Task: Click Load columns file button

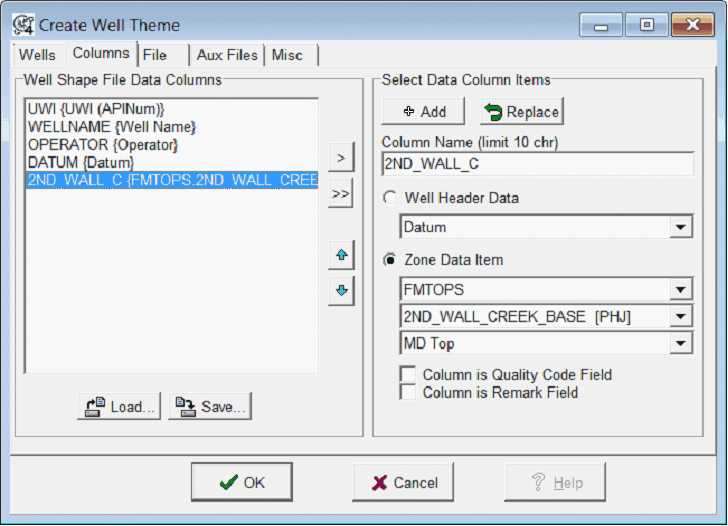Action: [119, 407]
